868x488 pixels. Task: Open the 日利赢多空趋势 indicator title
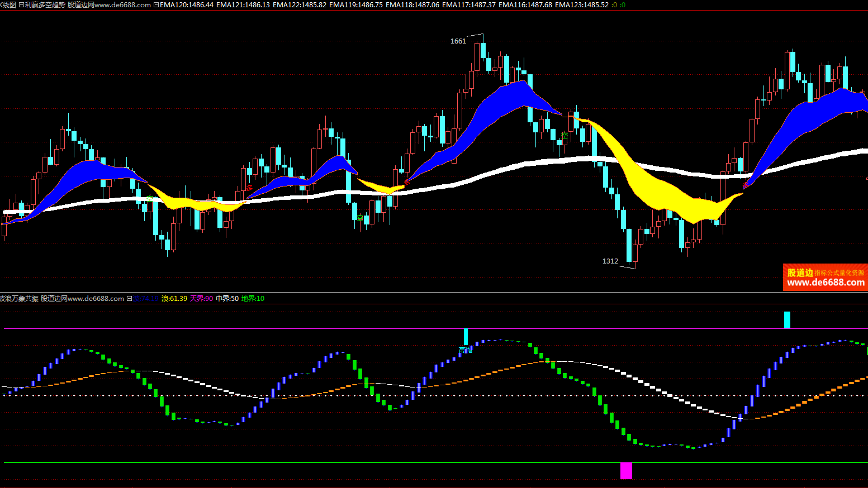pyautogui.click(x=41, y=5)
